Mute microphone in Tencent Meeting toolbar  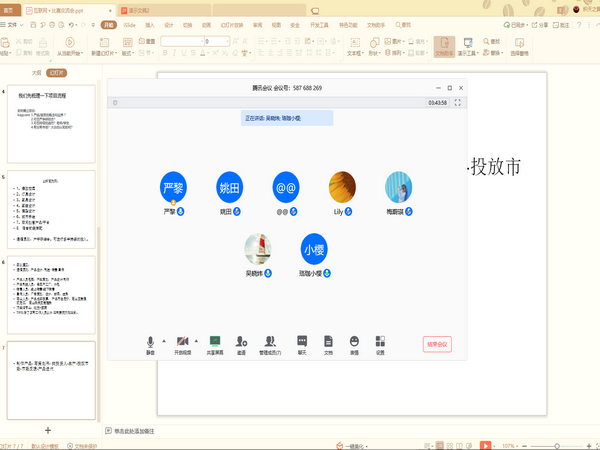click(150, 345)
